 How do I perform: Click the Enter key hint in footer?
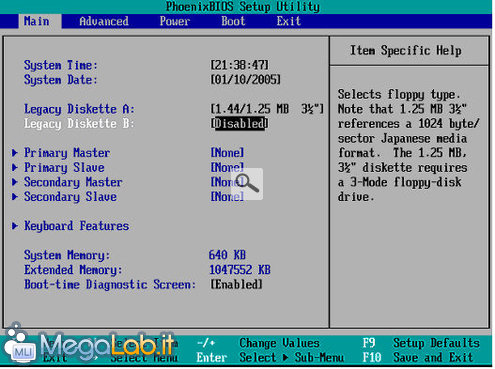click(212, 358)
